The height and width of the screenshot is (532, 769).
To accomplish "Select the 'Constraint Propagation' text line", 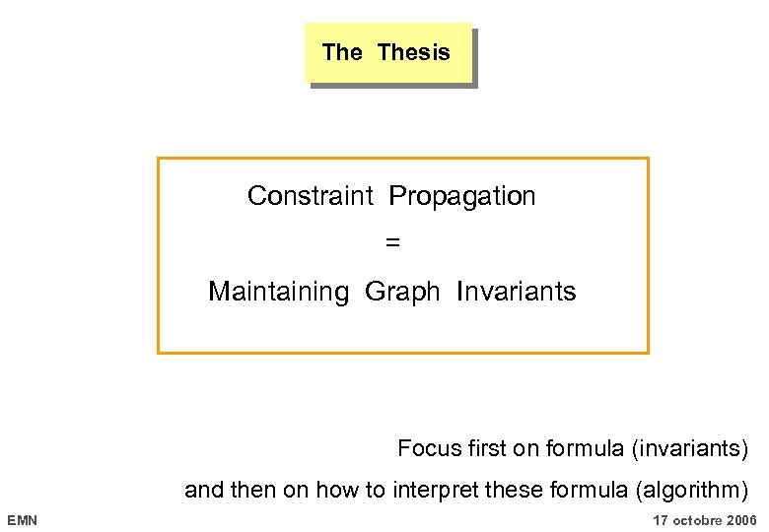I will point(391,196).
